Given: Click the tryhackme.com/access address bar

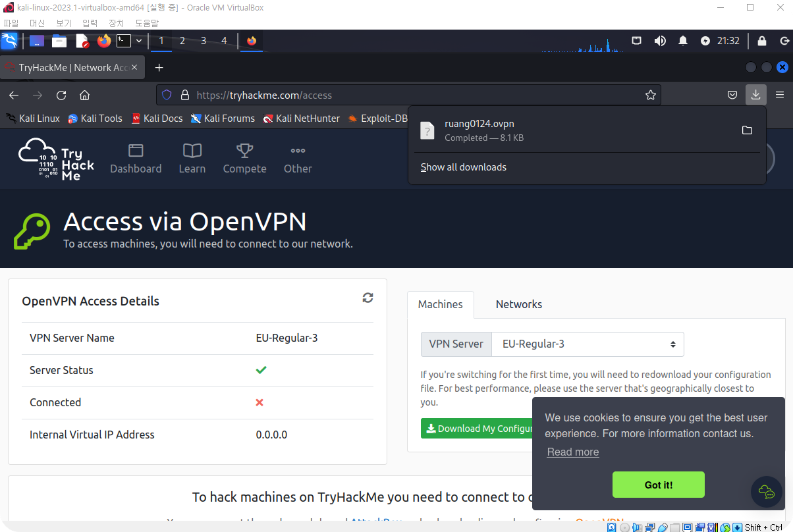Looking at the screenshot, I should [408, 95].
